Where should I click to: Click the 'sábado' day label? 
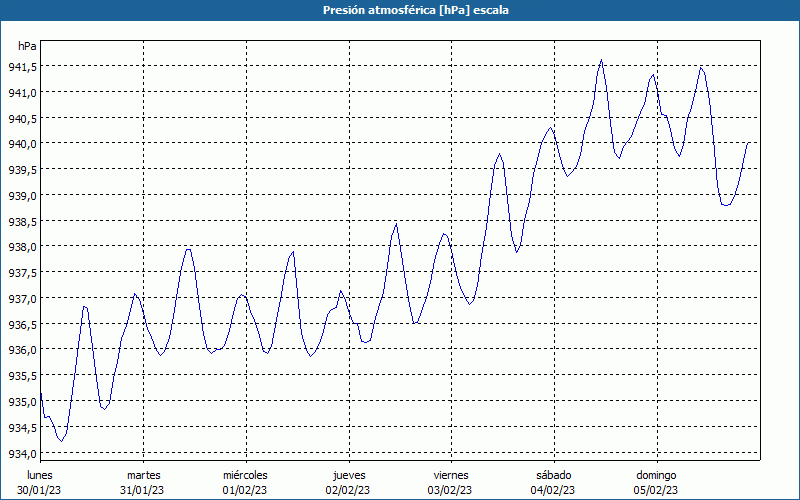pyautogui.click(x=554, y=475)
